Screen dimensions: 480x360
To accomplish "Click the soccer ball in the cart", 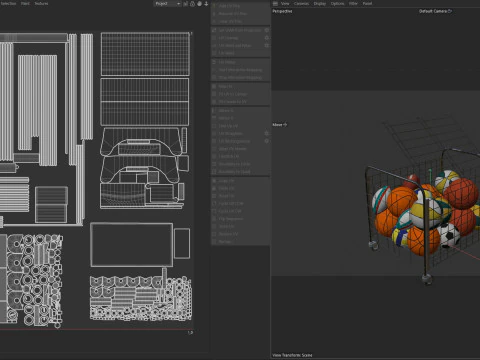I will pyautogui.click(x=449, y=235).
